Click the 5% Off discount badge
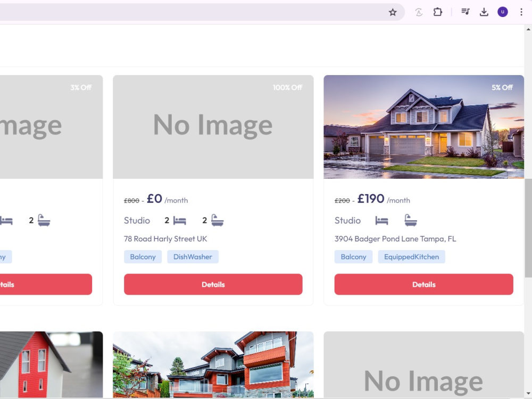Viewport: 532px width, 399px height. [502, 88]
